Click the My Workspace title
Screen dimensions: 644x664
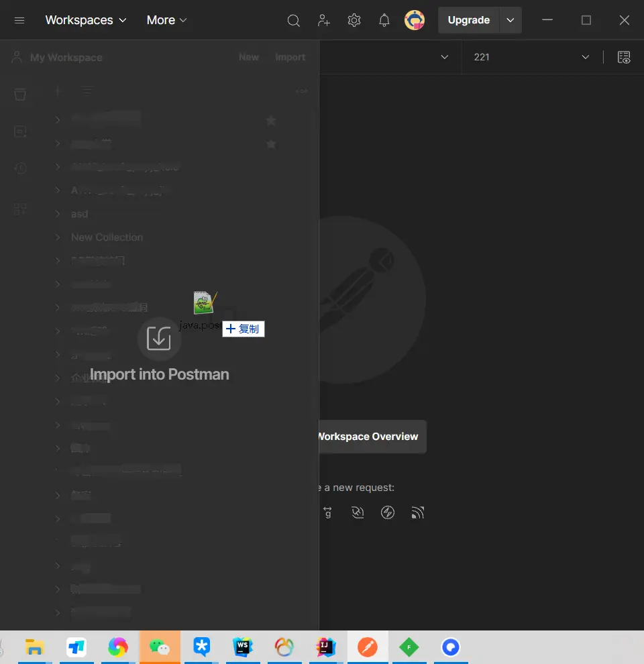tap(66, 58)
